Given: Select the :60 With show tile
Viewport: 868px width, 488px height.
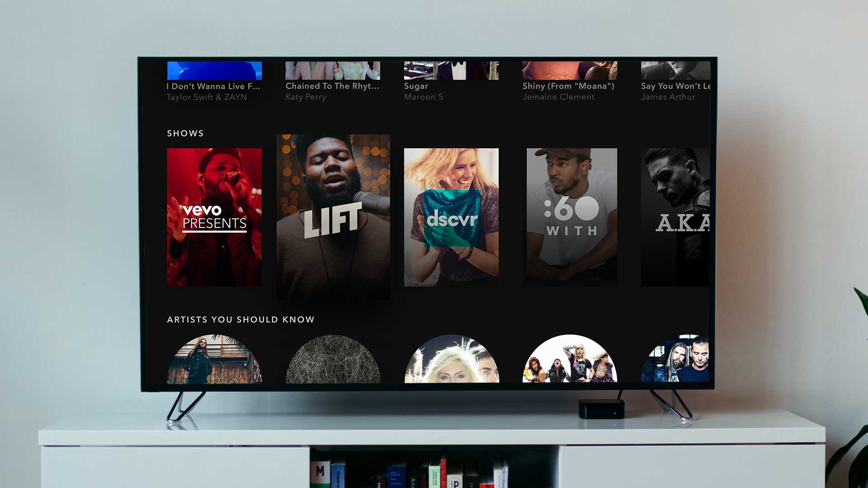Looking at the screenshot, I should [571, 217].
